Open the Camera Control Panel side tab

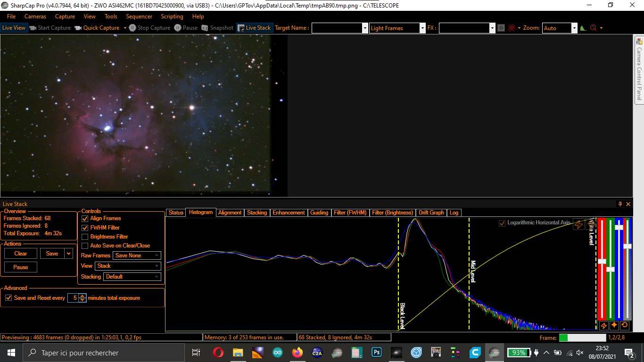point(639,69)
